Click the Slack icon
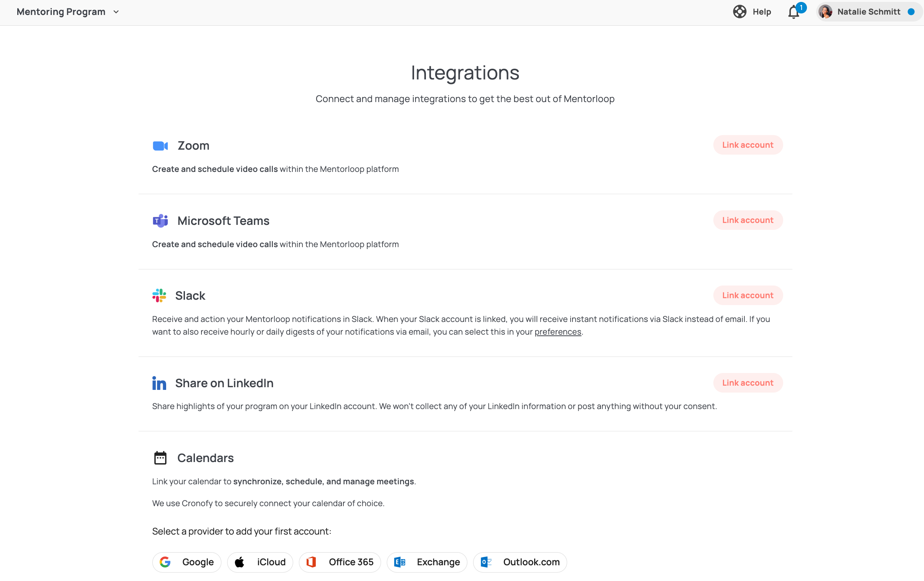The height and width of the screenshot is (581, 924). point(159,295)
